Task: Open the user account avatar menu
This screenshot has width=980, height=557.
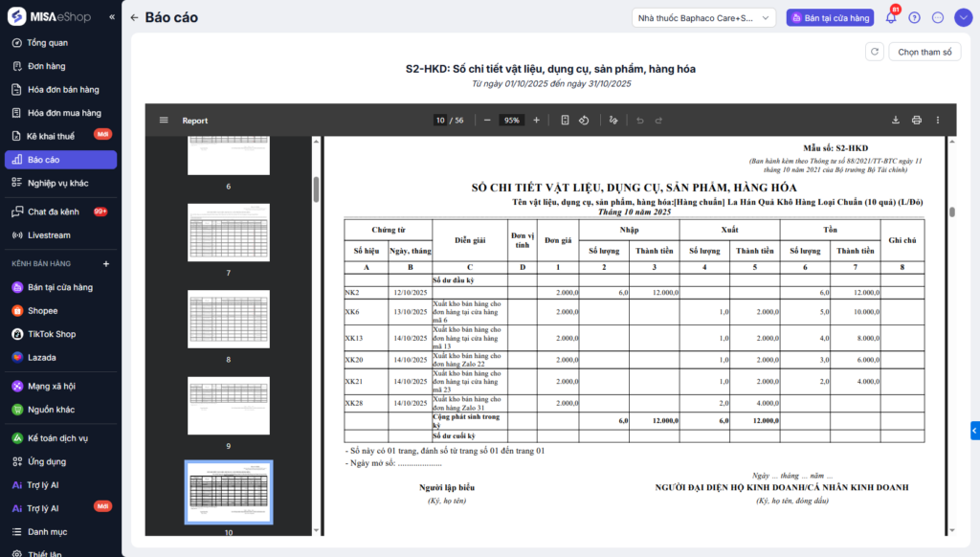Action: (x=963, y=17)
